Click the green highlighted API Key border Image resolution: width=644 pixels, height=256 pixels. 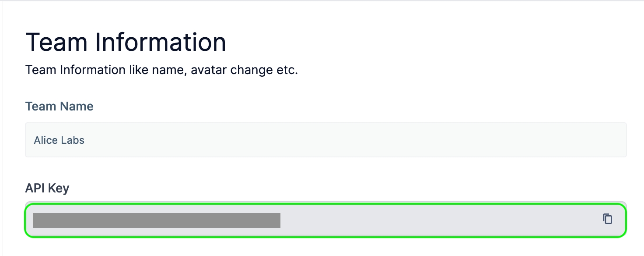point(326,205)
